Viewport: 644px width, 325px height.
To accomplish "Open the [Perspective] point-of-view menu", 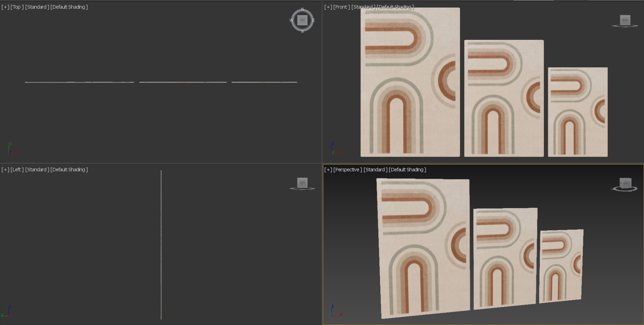I will (347, 170).
